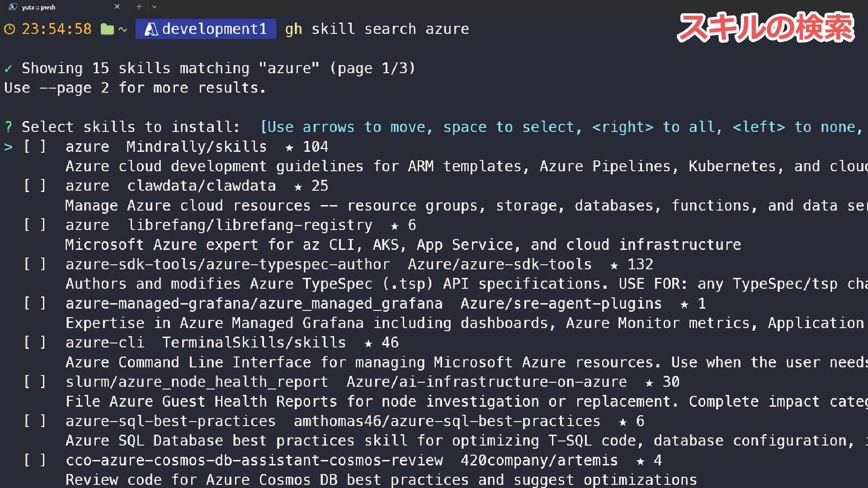Click the star rating of Azure/azure-sdk-tools
The height and width of the screenshot is (488, 868).
coord(632,264)
